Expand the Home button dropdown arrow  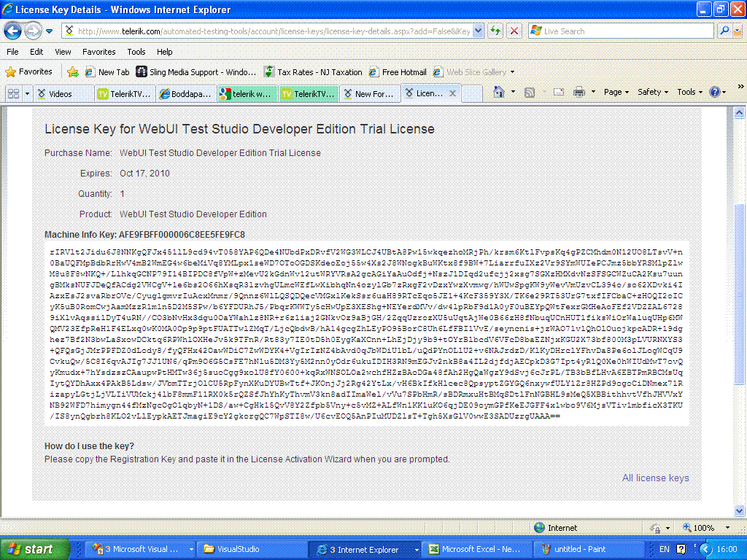pyautogui.click(x=513, y=92)
